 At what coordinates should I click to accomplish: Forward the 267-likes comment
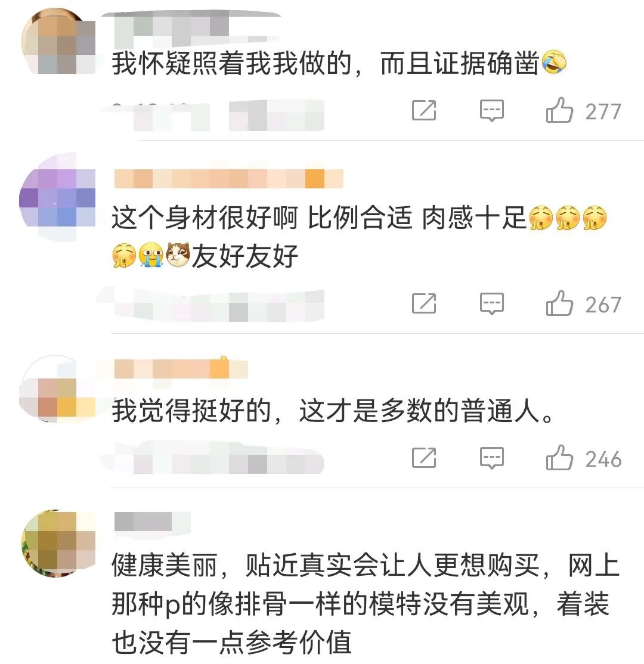(x=424, y=303)
